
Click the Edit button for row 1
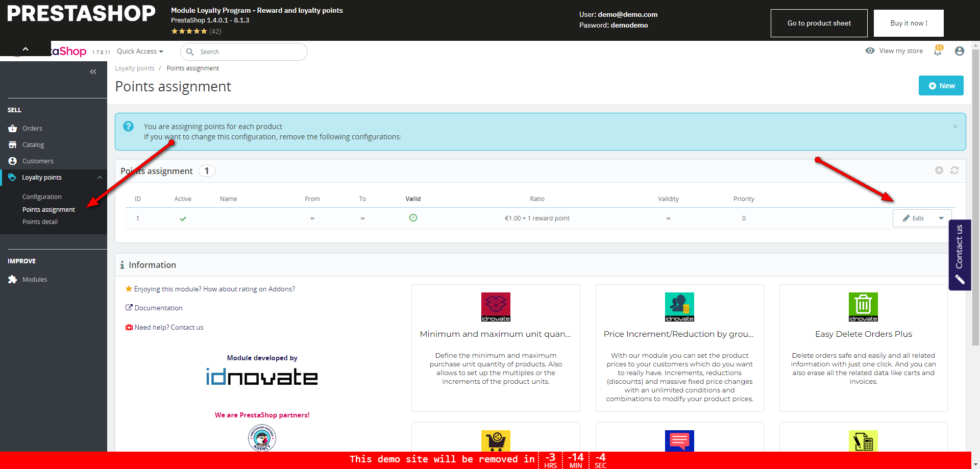(x=913, y=218)
